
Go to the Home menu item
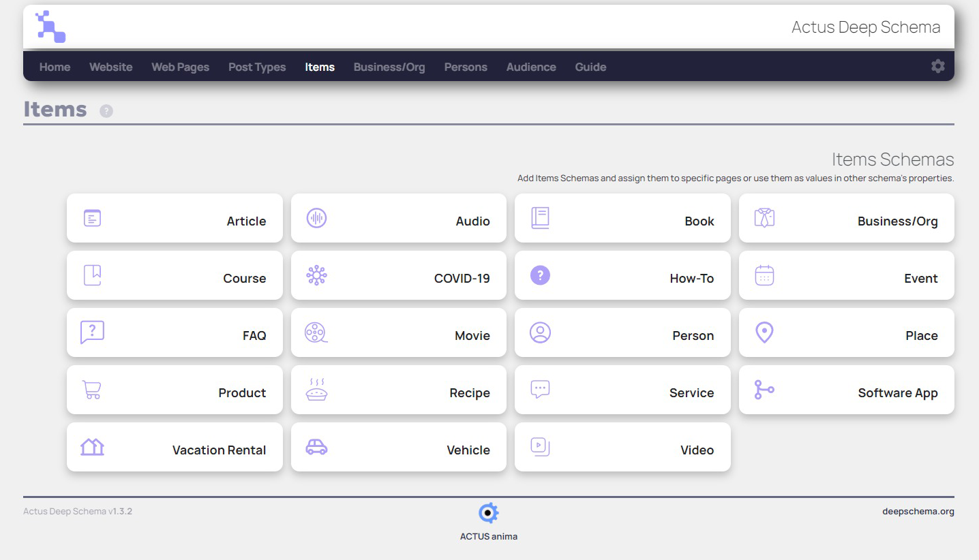[x=55, y=67]
